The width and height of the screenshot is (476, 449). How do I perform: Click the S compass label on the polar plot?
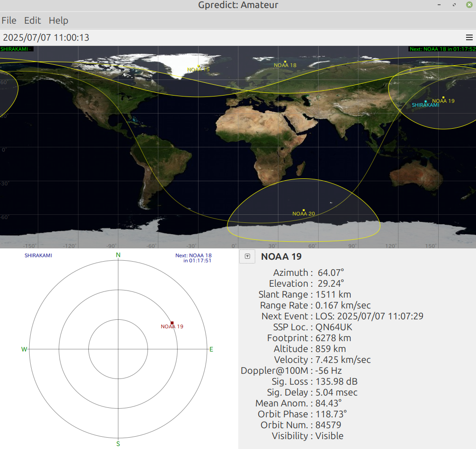(x=118, y=444)
